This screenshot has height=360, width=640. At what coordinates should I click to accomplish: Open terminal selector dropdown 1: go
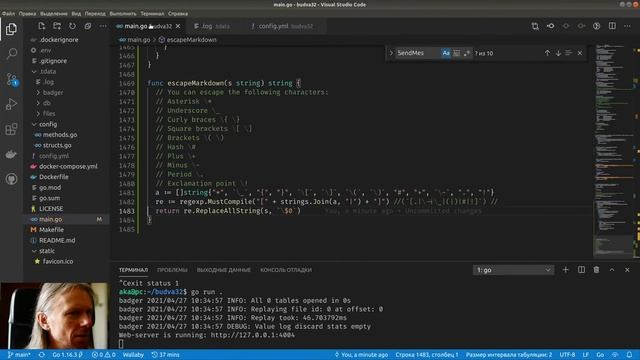tap(513, 270)
